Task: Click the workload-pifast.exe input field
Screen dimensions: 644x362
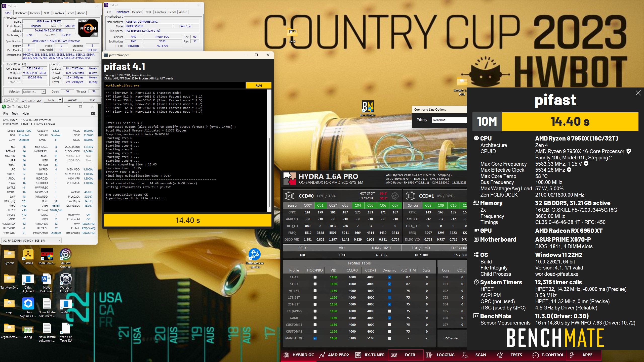Action: 175,85
